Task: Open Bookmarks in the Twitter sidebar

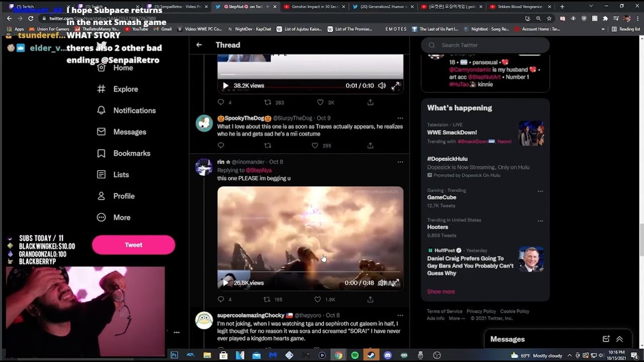Action: coord(123,153)
